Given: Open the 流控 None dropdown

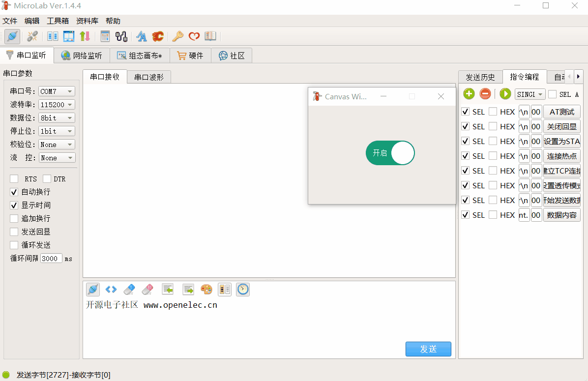Looking at the screenshot, I should [x=57, y=158].
